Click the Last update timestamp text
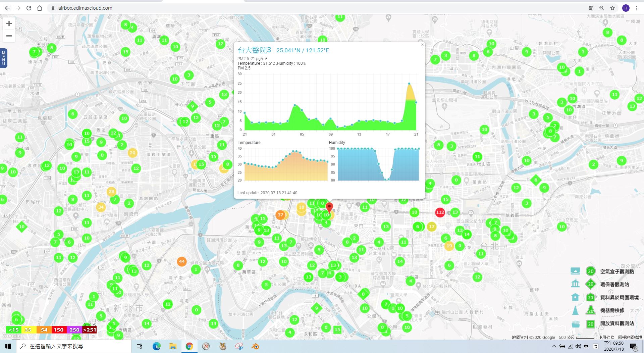 click(267, 193)
